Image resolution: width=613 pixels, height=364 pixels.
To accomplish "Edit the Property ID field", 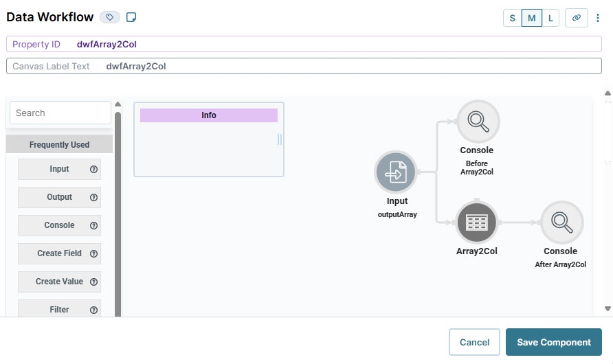I will pos(304,44).
